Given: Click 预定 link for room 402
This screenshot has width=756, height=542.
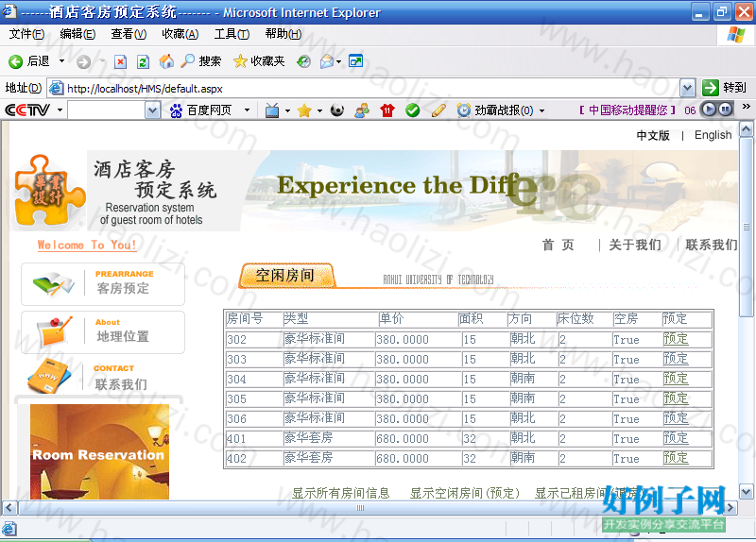Looking at the screenshot, I should [x=676, y=458].
